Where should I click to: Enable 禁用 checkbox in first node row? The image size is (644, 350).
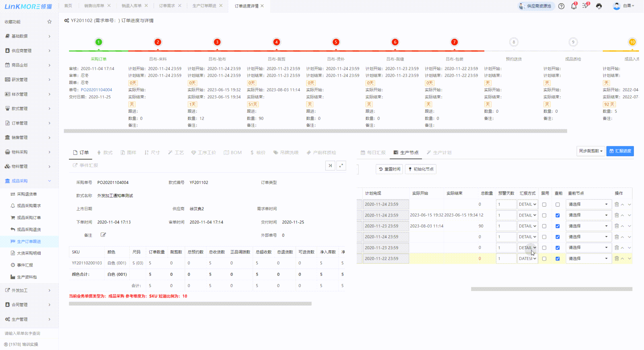click(x=544, y=205)
